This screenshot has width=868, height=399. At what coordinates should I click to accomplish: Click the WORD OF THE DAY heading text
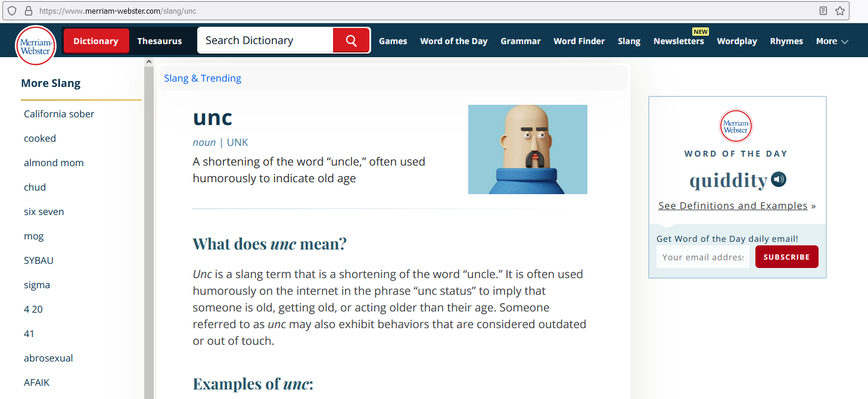736,154
